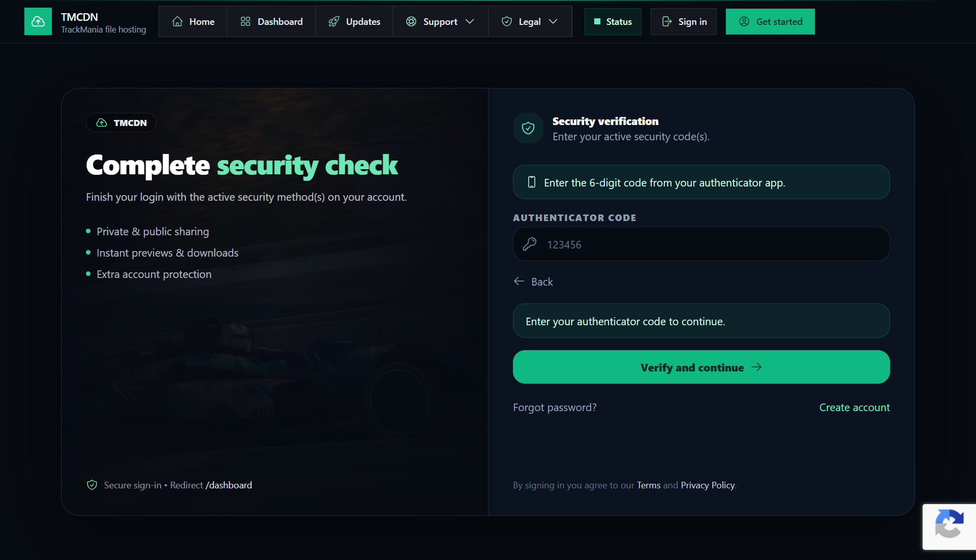Viewport: 976px width, 560px height.
Task: Click the shield icon beside Security verification
Action: 528,128
